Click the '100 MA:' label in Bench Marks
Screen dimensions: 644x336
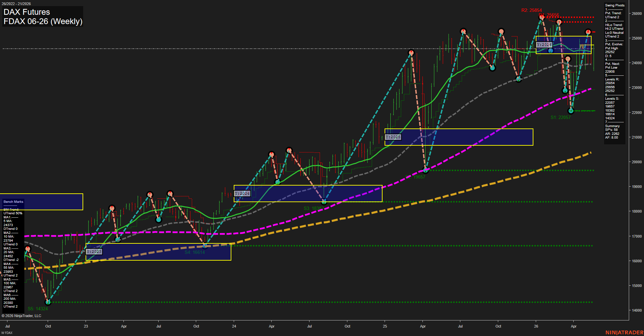coord(10,283)
